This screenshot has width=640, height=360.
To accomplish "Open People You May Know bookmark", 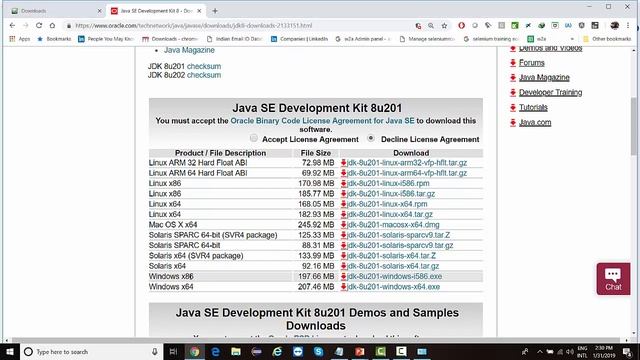I will 106,39.
